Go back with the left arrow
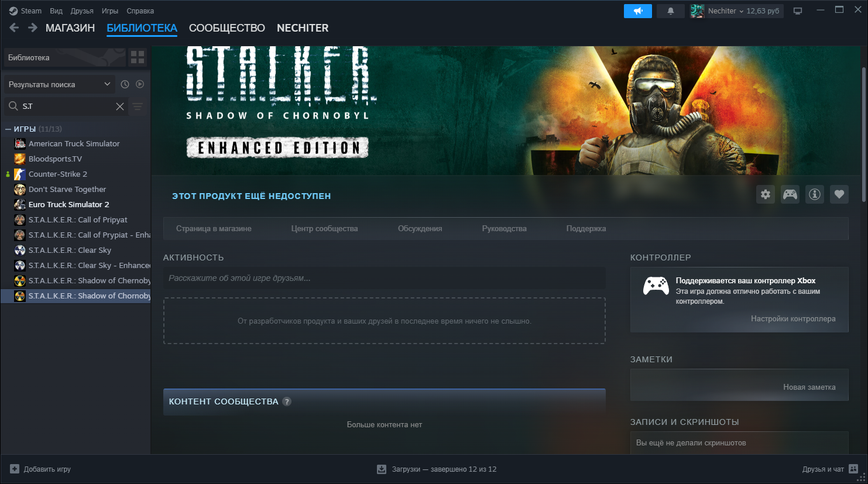 [x=15, y=28]
